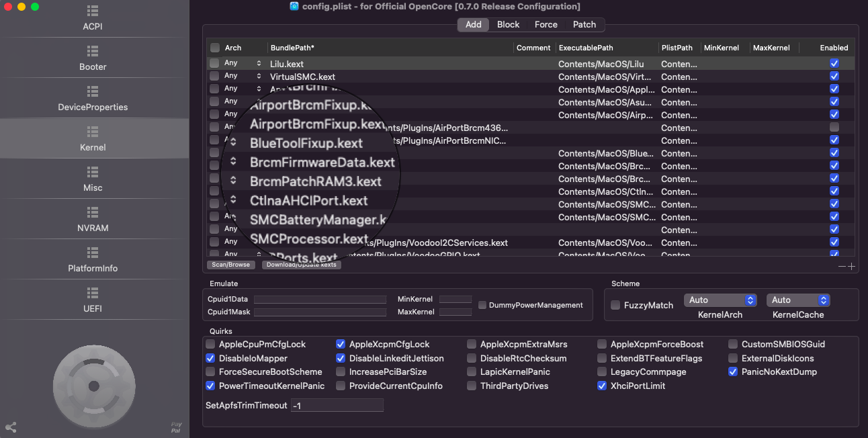The image size is (868, 438).
Task: Open the Booter section icon
Action: coord(93,52)
